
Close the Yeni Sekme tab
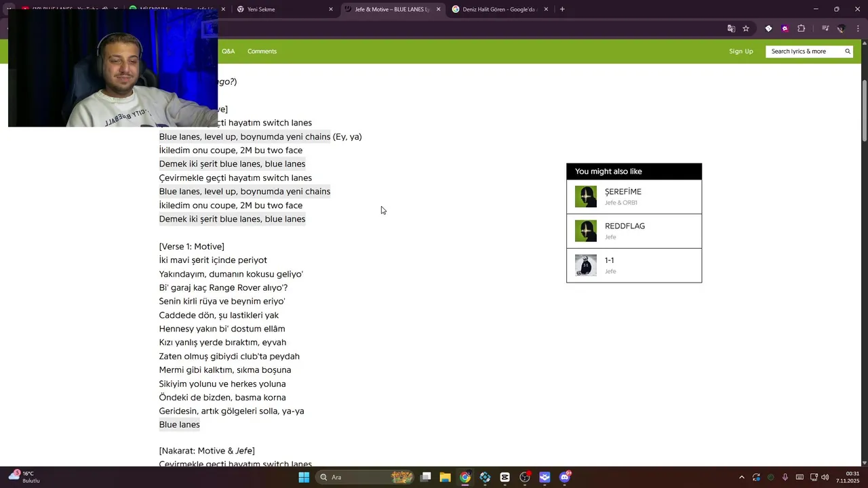coord(331,9)
